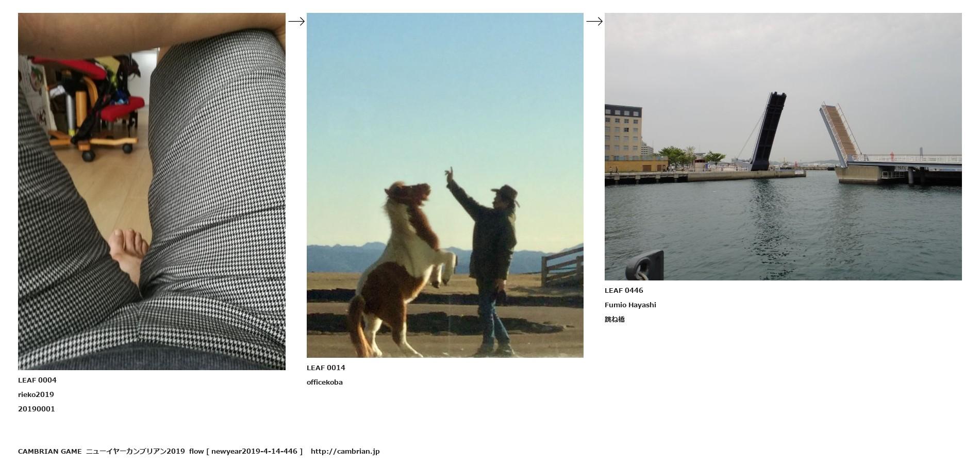This screenshot has height=464, width=980.
Task: Click the arrow before the bridge photo
Action: 594,21
